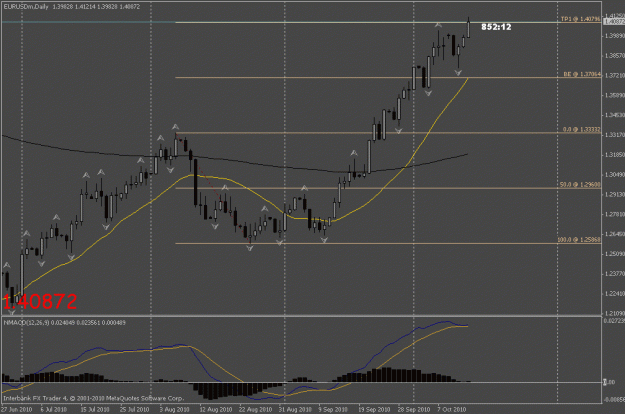The width and height of the screenshot is (625, 414).
Task: Select the 1.35890 price axis value
Action: tap(615, 95)
